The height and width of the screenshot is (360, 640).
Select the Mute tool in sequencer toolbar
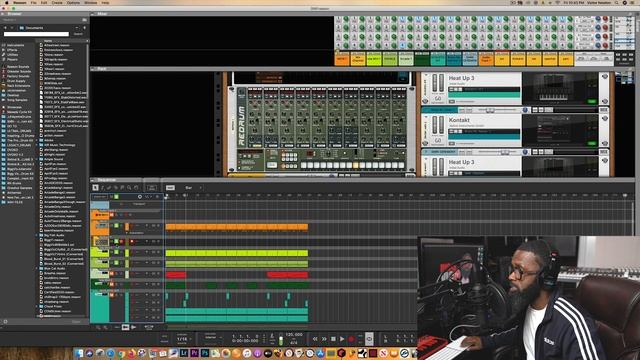pyautogui.click(x=122, y=188)
